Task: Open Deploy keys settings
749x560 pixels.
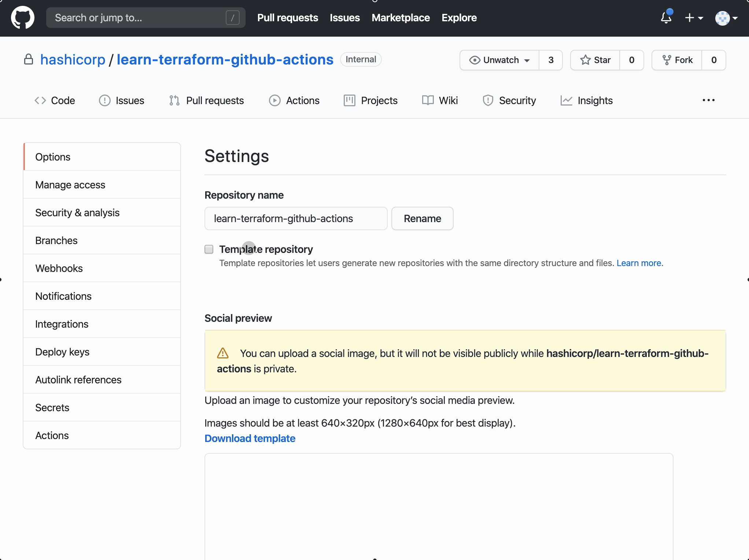Action: (x=102, y=352)
